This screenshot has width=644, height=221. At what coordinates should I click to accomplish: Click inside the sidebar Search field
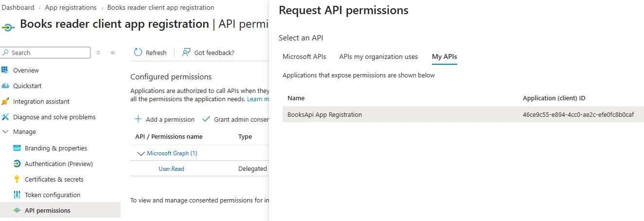(45, 53)
